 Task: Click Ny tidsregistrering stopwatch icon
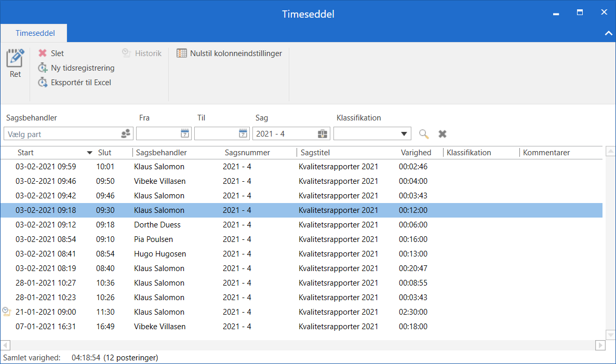point(43,68)
